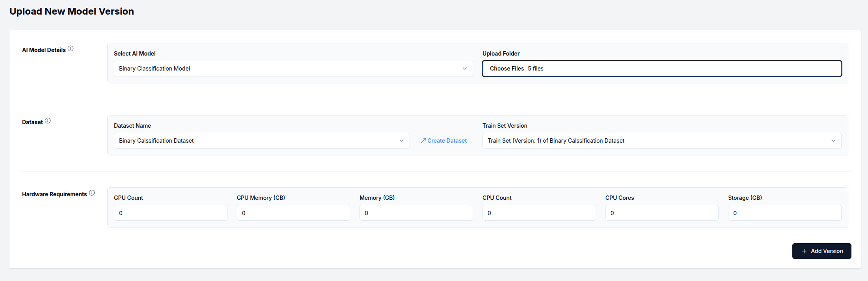Viewport: 868px width, 281px height.
Task: Click the 'Upload Folder' label
Action: (x=501, y=54)
